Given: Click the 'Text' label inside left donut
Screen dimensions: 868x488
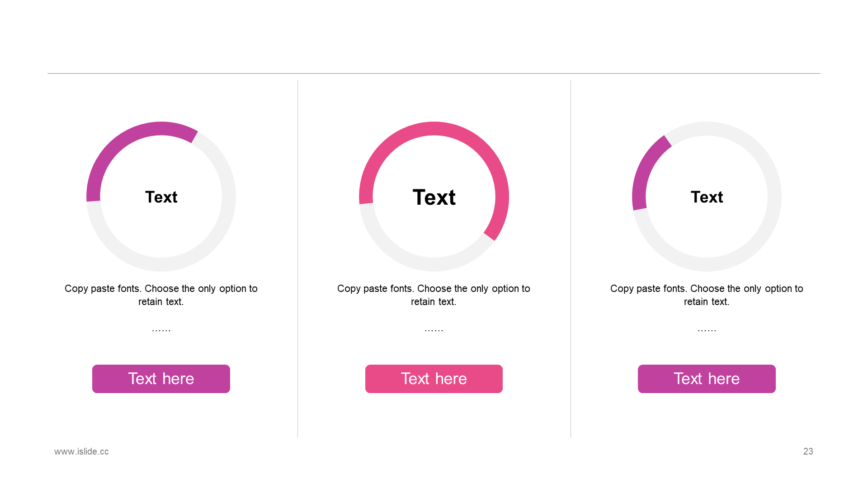Looking at the screenshot, I should 161,197.
